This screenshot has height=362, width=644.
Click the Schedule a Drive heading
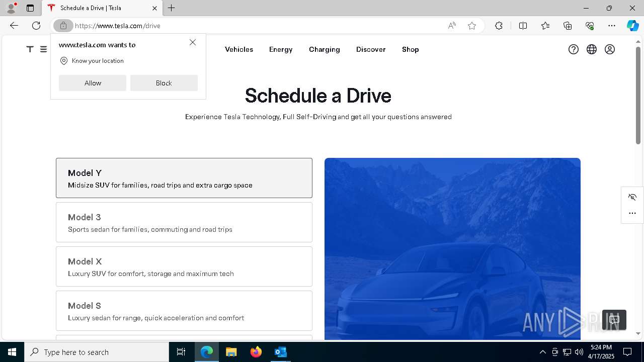coord(318,96)
